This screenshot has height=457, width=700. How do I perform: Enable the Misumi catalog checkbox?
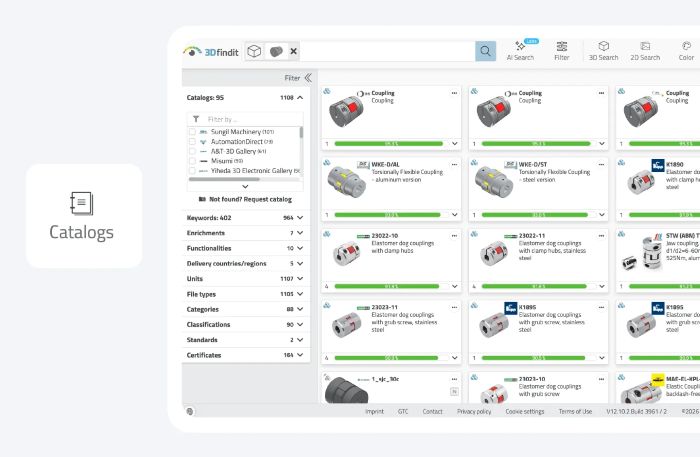tap(192, 161)
